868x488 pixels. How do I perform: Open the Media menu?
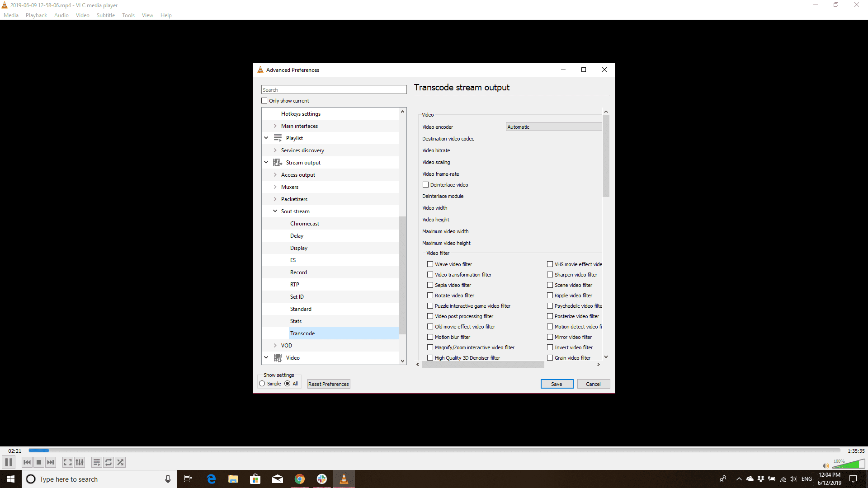(11, 15)
